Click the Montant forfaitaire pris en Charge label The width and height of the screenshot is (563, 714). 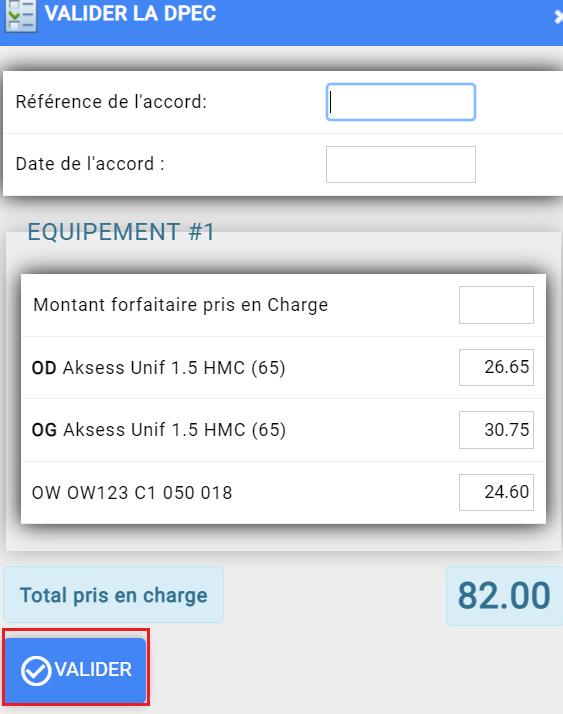181,305
